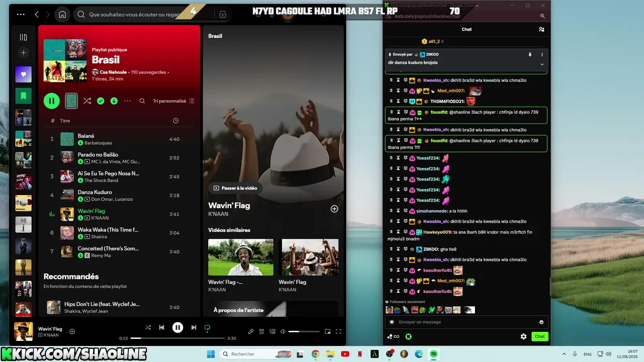Show lyrics with the microphone icon
Image resolution: width=644 pixels, height=362 pixels.
[x=251, y=331]
